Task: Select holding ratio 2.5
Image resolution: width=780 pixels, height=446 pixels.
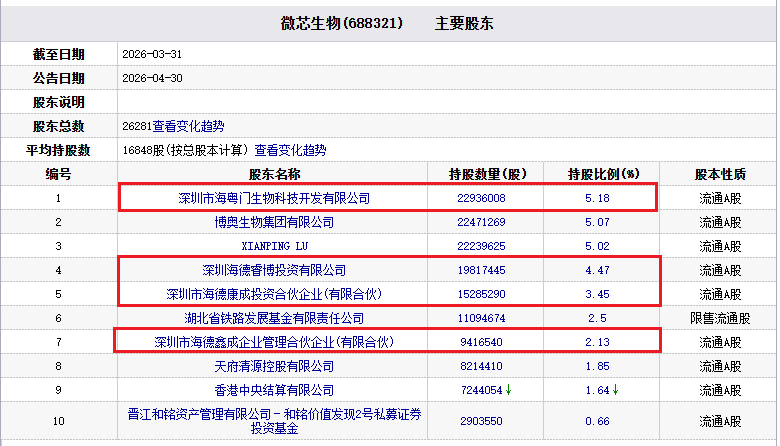Action: pyautogui.click(x=597, y=318)
